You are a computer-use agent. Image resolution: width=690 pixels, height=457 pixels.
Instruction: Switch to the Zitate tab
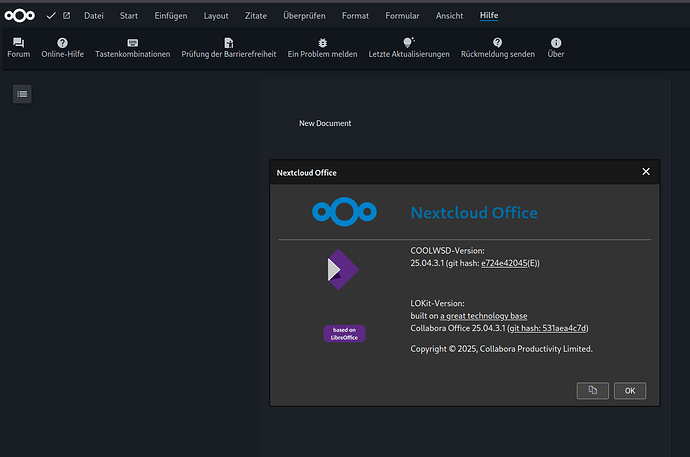coord(256,16)
